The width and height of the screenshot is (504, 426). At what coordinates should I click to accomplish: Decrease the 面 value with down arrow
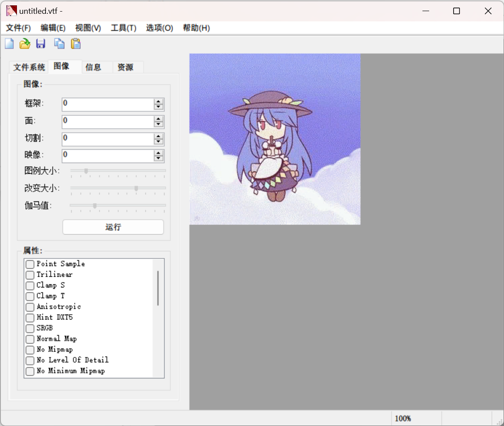click(x=159, y=125)
